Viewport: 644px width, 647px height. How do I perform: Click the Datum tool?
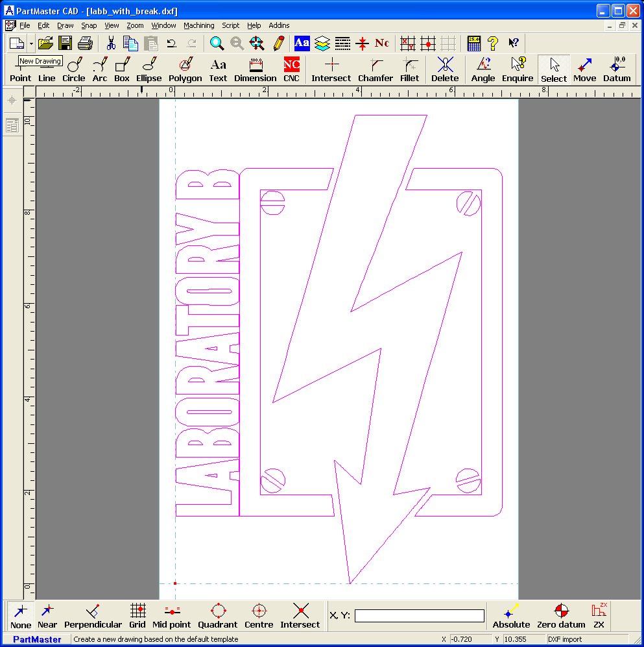[x=617, y=69]
